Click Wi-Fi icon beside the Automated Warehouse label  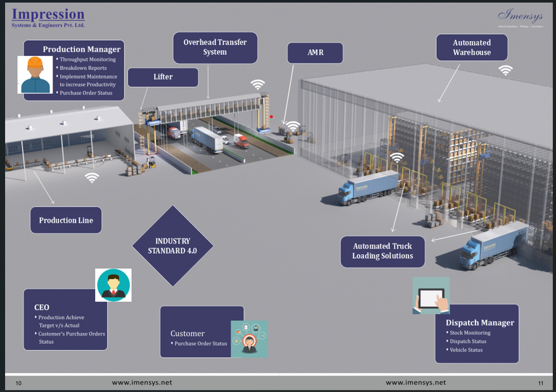(505, 70)
